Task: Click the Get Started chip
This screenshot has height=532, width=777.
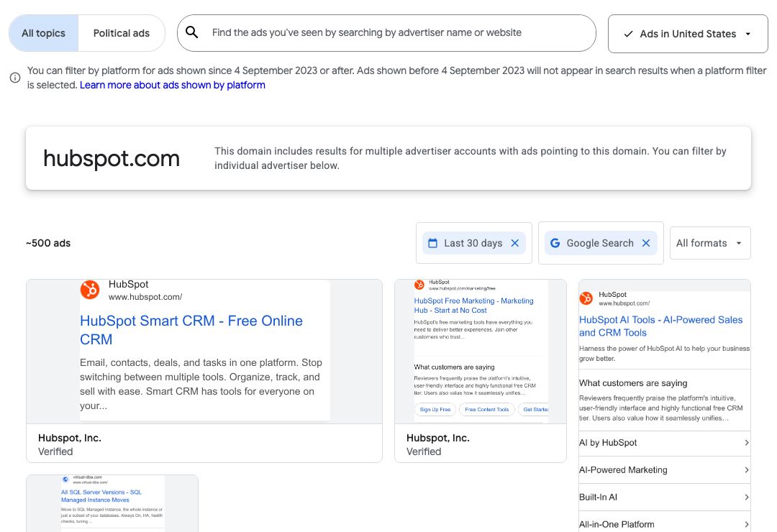Action: [x=535, y=410]
